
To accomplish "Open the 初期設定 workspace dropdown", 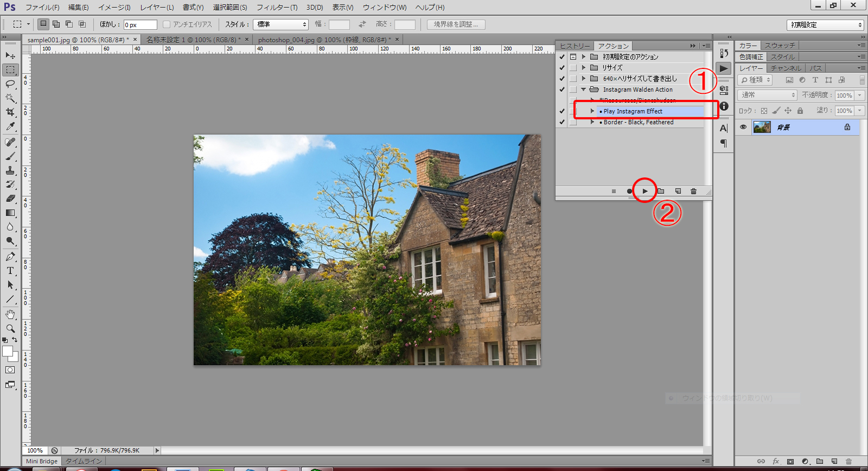I will tap(825, 25).
